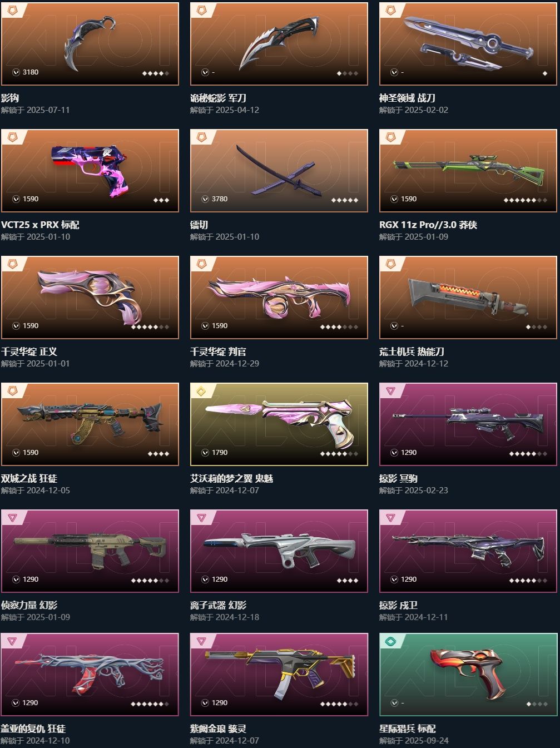Click the upgrade level diamonds on 千灵华绽 判官

pyautogui.click(x=339, y=327)
